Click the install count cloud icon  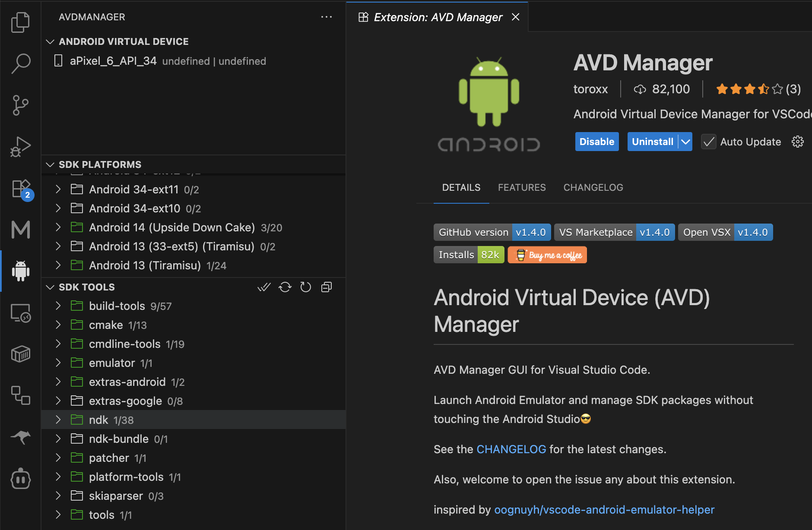tap(640, 89)
